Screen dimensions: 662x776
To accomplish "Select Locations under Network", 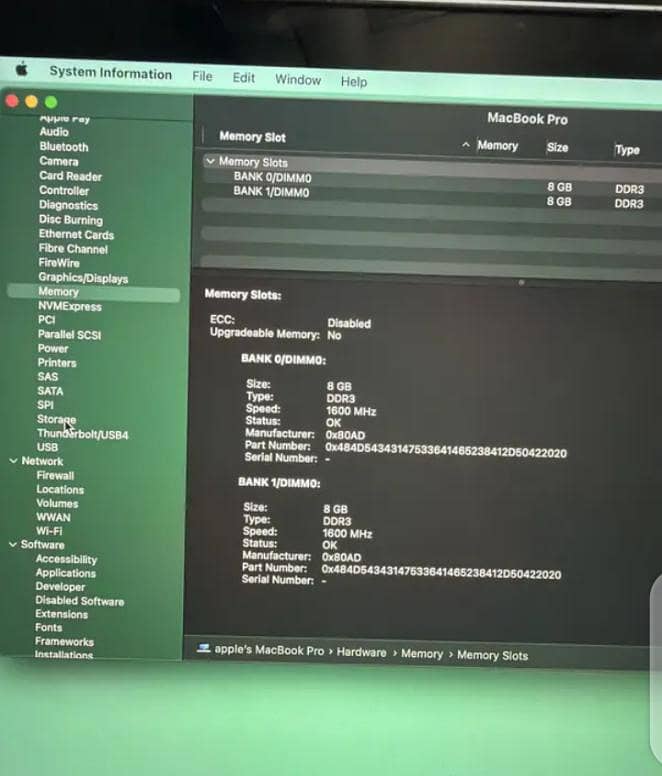I will coord(60,489).
